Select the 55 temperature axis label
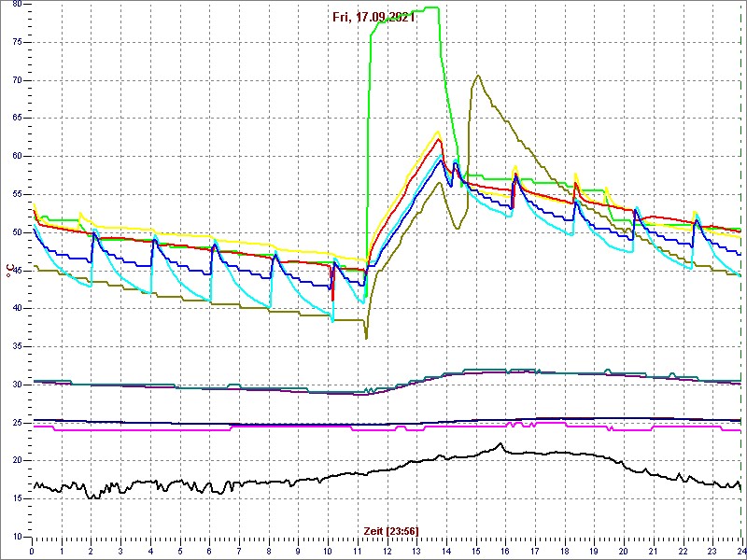The height and width of the screenshot is (560, 747). [x=16, y=194]
